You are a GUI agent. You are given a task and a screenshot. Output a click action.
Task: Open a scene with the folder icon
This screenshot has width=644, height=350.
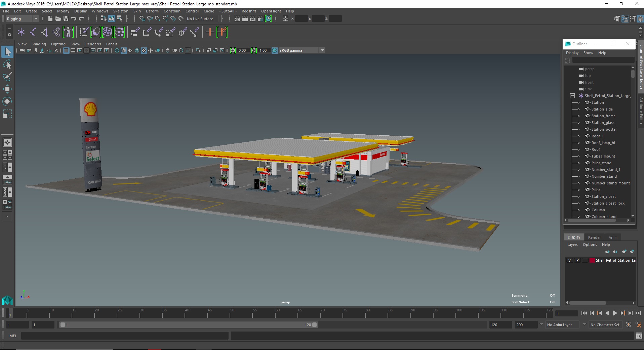[58, 19]
